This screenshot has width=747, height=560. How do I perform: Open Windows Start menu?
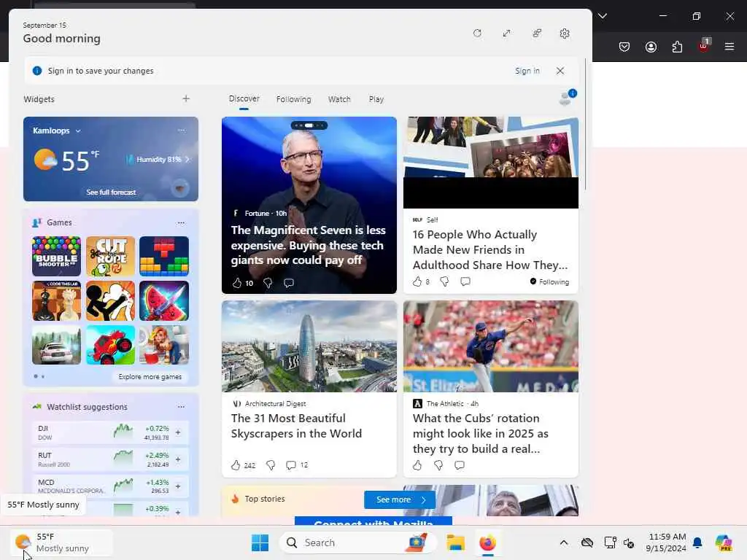(x=260, y=542)
